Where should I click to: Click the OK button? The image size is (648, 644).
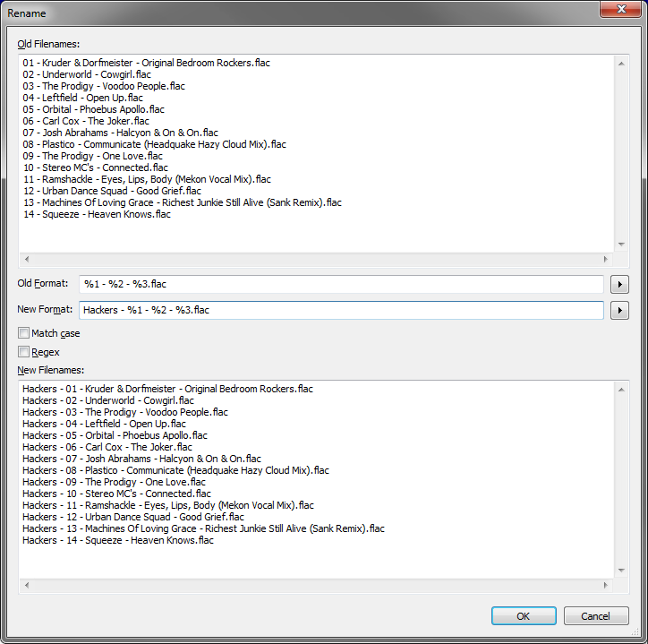524,616
